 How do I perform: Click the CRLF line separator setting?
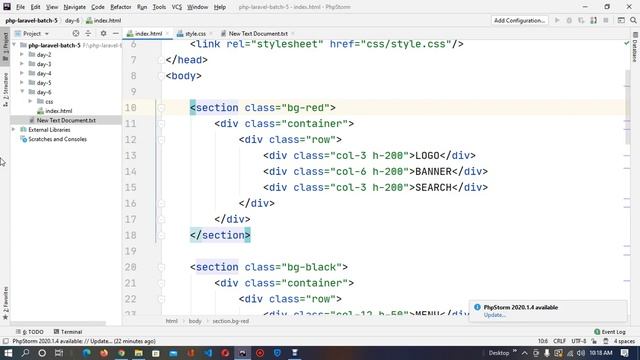point(559,341)
